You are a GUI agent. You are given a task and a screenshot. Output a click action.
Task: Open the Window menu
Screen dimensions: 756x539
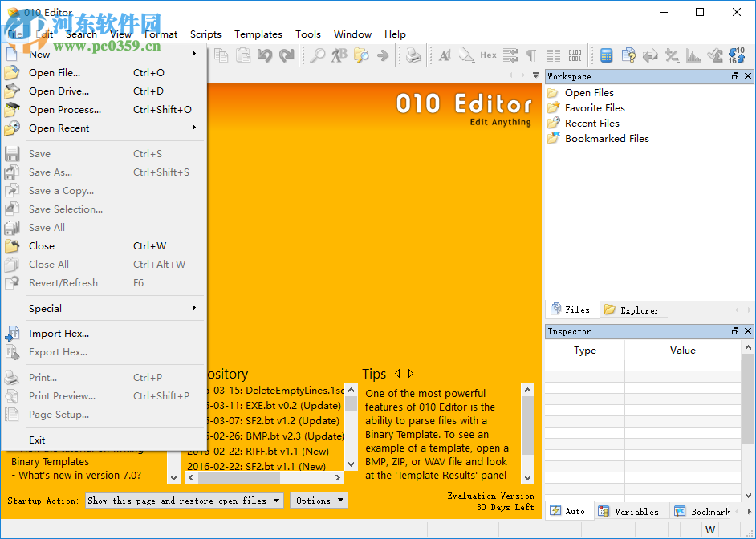pos(352,34)
